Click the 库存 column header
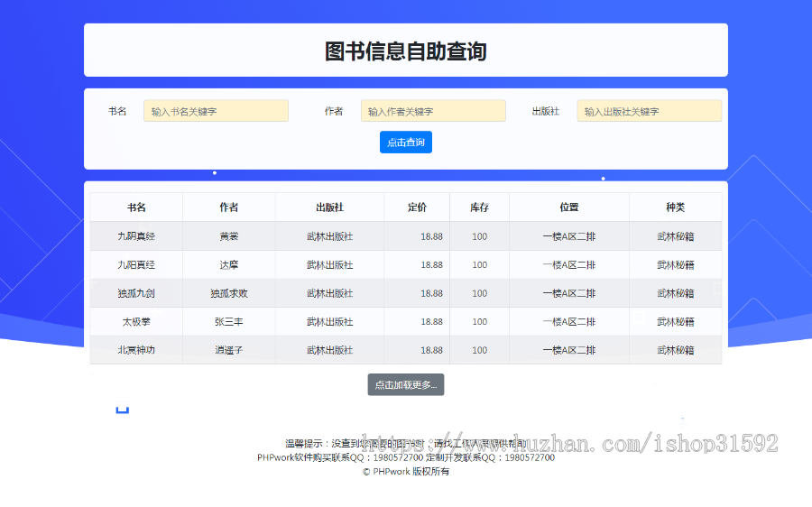 point(479,207)
